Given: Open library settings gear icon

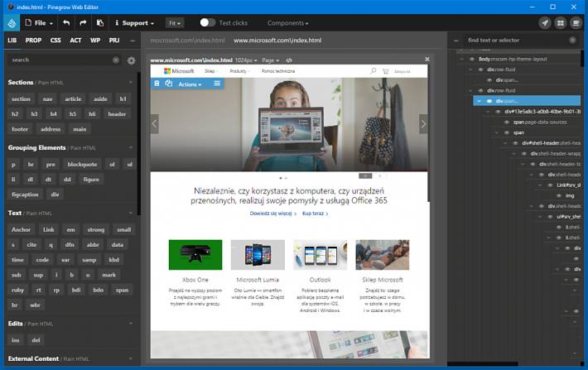Looking at the screenshot, I should click(131, 60).
